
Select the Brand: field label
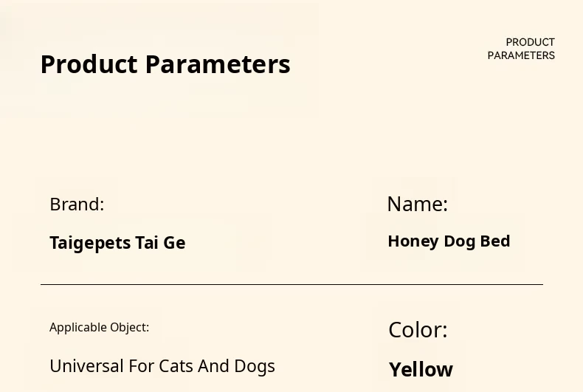click(x=77, y=204)
